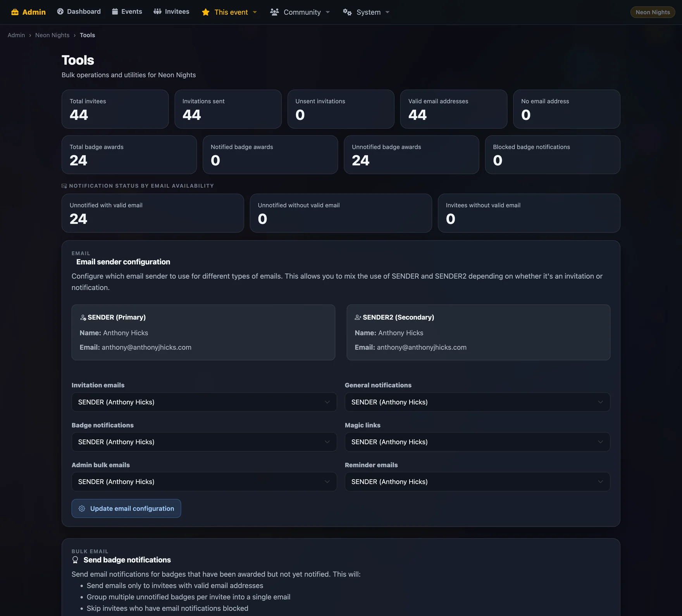Open the Badge notifications sender dropdown
The width and height of the screenshot is (682, 616).
click(x=204, y=442)
